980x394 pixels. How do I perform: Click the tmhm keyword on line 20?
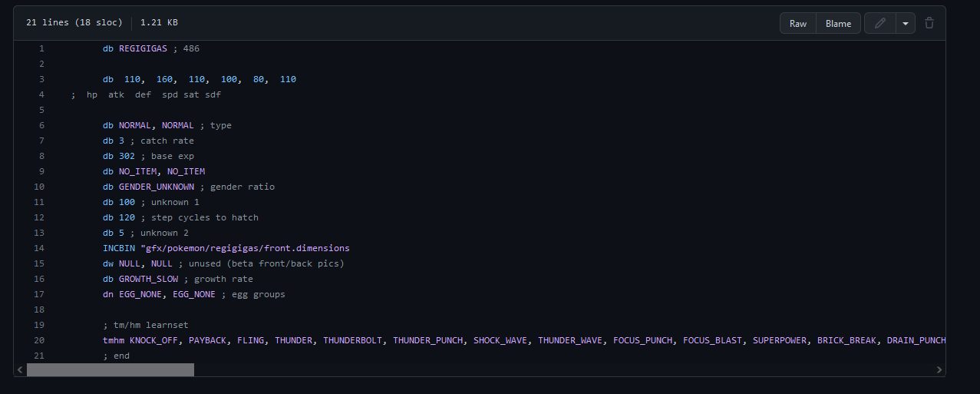point(114,340)
